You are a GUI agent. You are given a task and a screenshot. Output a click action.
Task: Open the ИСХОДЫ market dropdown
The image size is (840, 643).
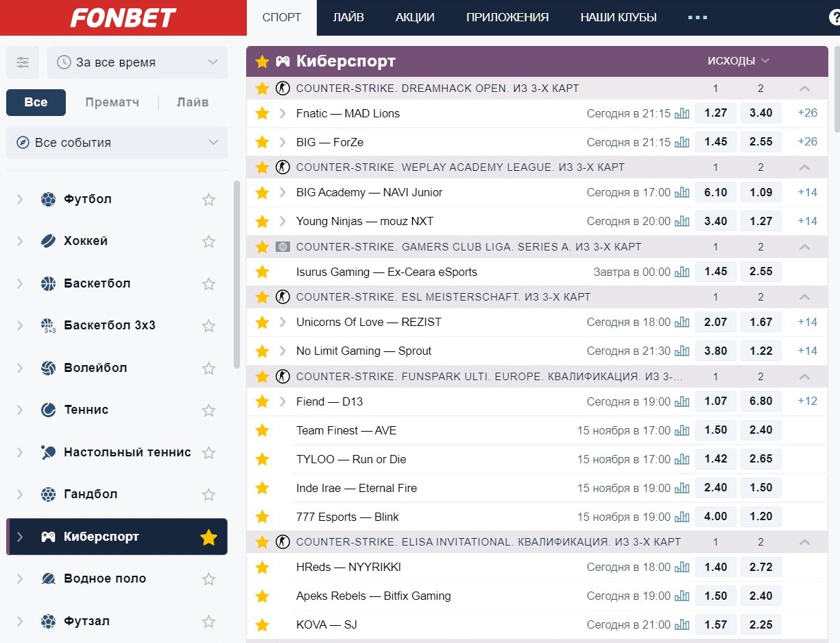tap(739, 61)
